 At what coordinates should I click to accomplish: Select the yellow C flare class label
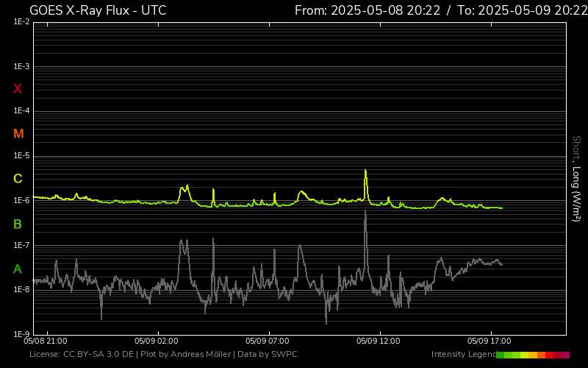(x=18, y=179)
